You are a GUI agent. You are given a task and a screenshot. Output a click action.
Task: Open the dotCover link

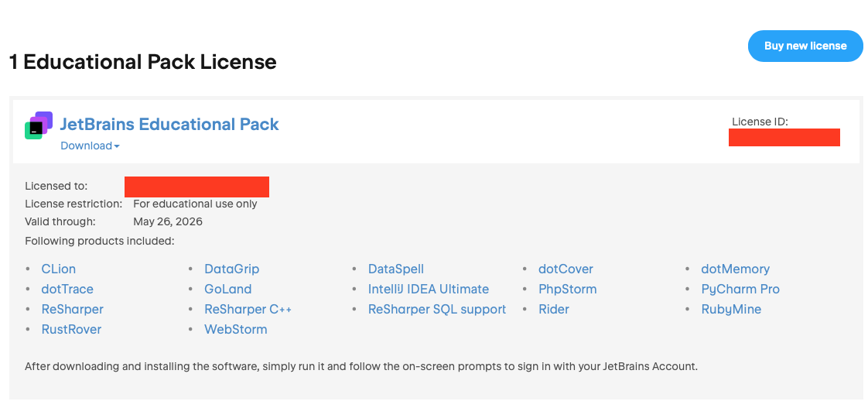coord(566,269)
